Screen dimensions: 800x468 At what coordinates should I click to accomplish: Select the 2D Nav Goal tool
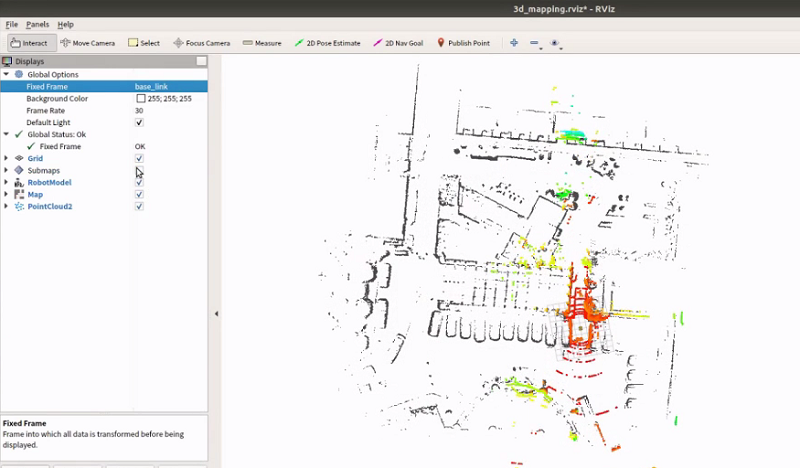(397, 43)
